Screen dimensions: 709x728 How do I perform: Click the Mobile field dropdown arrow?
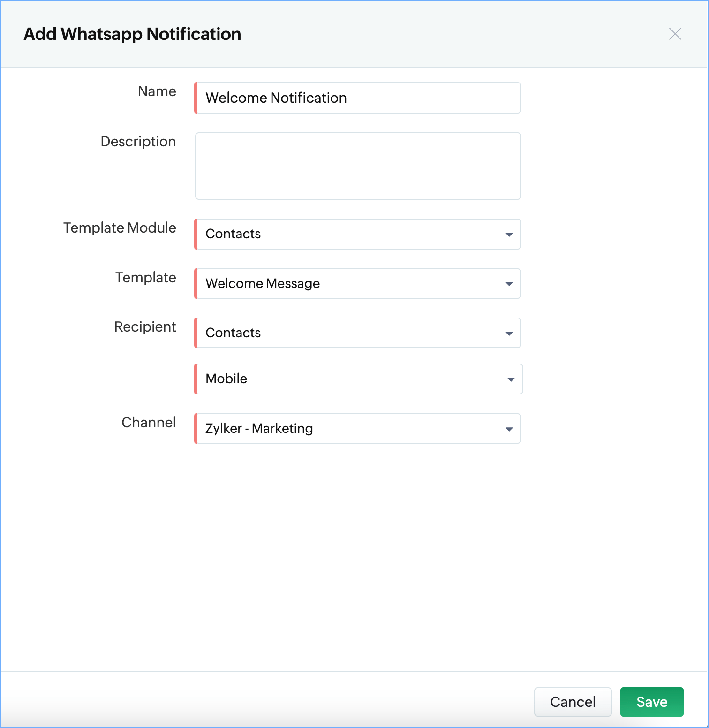511,379
